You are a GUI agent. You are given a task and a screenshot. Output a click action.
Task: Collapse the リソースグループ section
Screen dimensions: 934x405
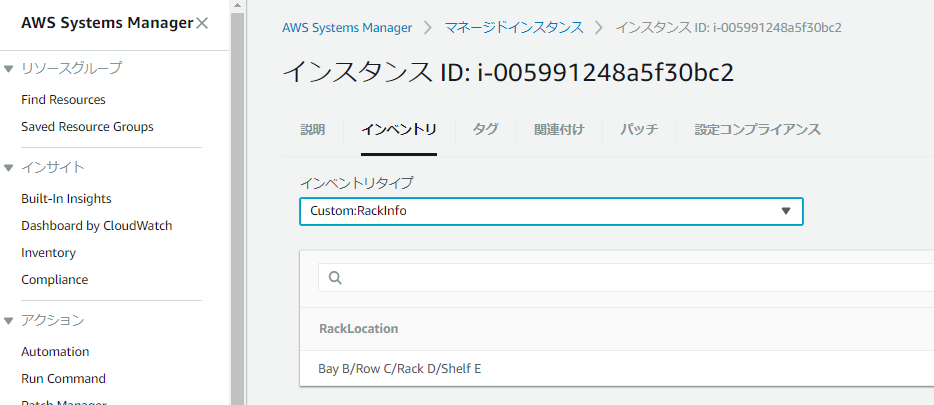coord(8,68)
